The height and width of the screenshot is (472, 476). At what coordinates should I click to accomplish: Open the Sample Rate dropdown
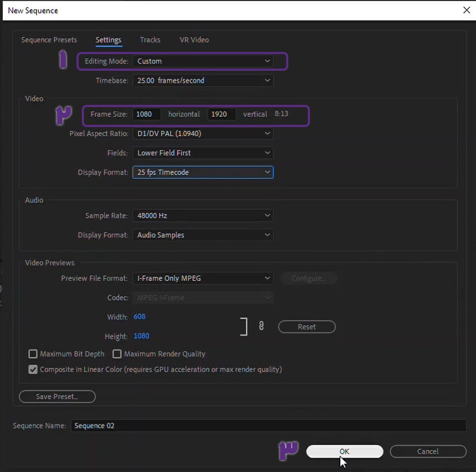(203, 216)
